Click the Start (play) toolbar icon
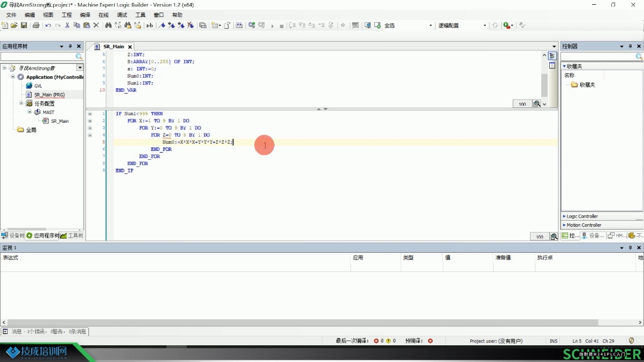 [x=272, y=26]
